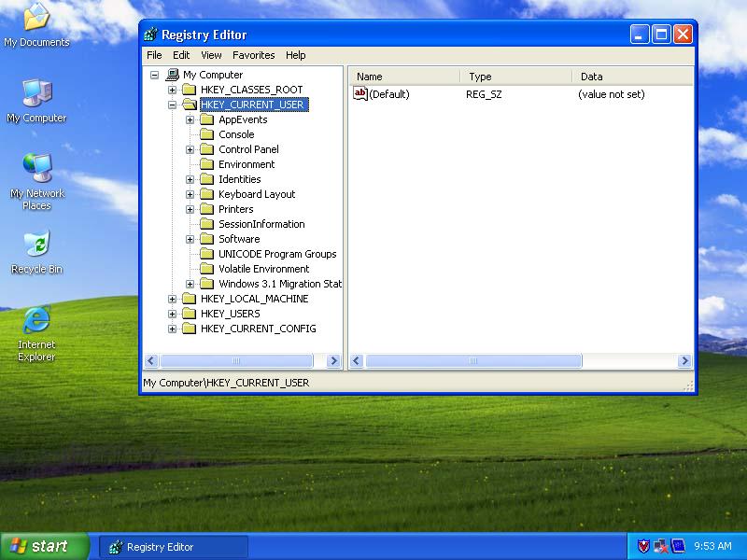Click the Identities folder icon
747x560 pixels.
pyautogui.click(x=206, y=179)
